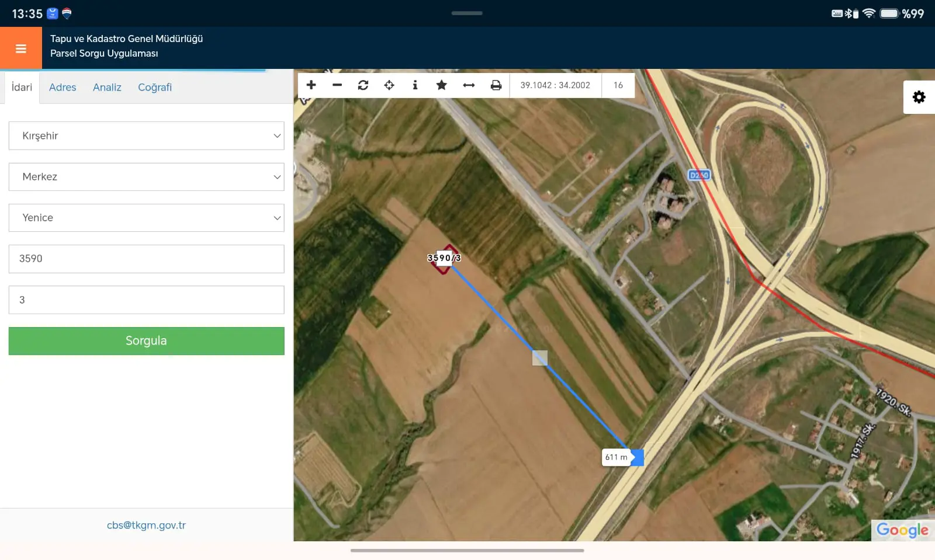
Task: Focus the block number field 3590
Action: pyautogui.click(x=146, y=259)
